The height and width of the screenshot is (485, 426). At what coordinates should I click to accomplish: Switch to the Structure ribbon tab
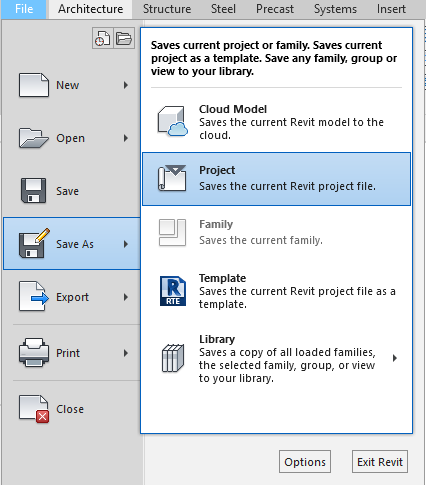click(167, 9)
